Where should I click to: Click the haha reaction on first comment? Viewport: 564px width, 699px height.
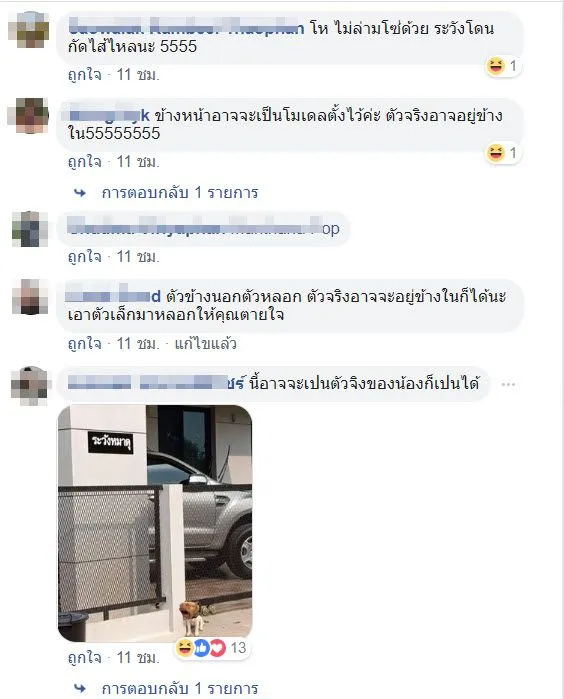point(495,66)
